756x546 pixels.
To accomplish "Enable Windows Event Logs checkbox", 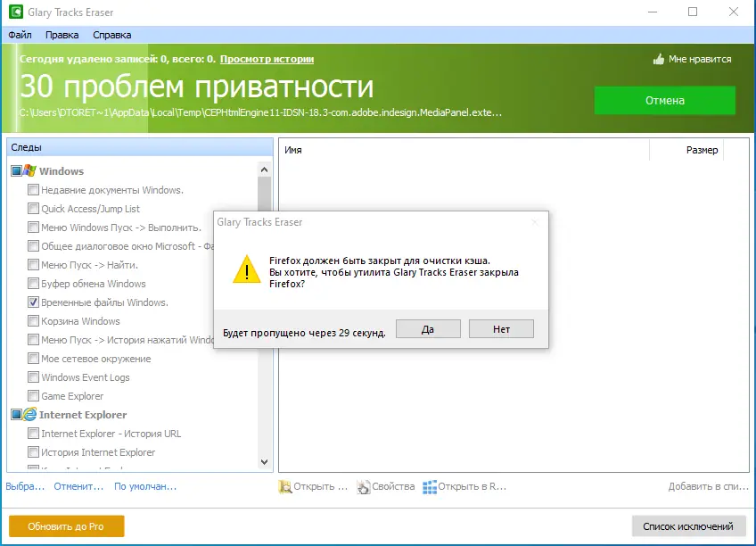I will tap(33, 377).
